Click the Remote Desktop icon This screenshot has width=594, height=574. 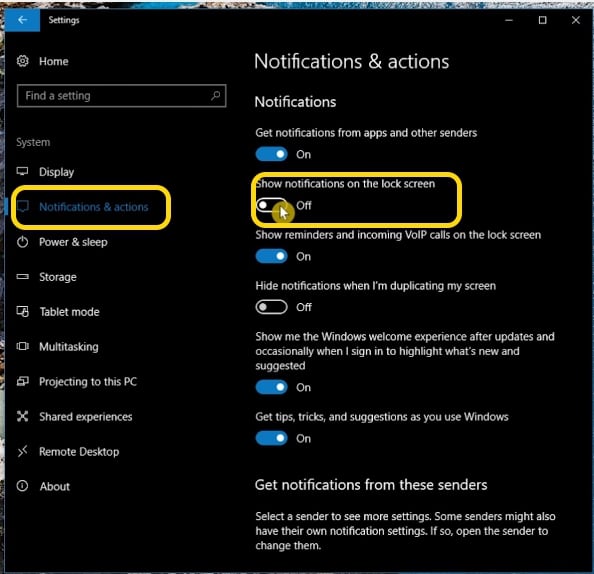22,451
